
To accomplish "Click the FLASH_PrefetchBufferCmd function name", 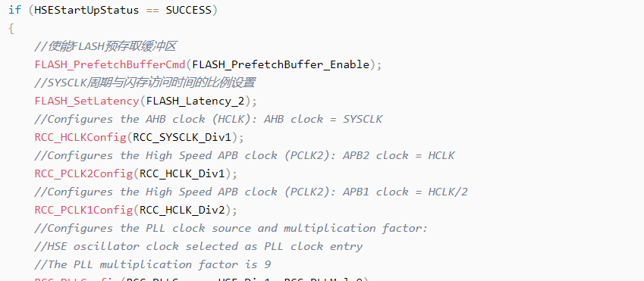I will pos(110,65).
